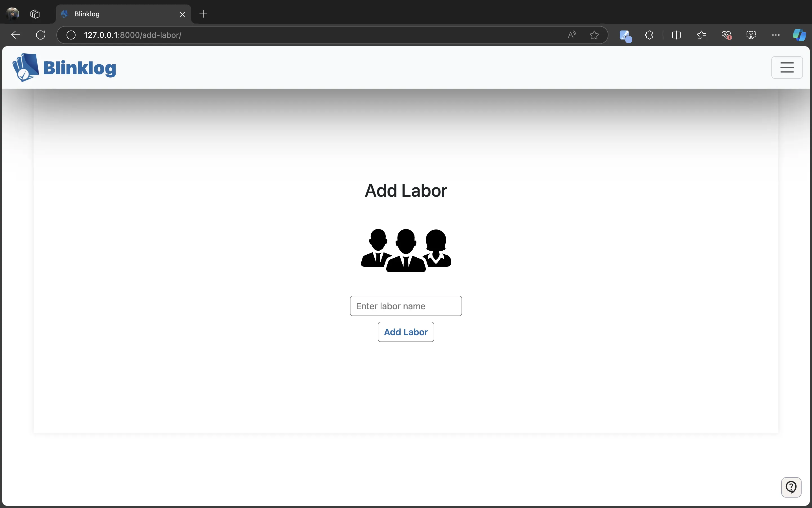The height and width of the screenshot is (508, 812).
Task: Submit with the Add Labor button
Action: (406, 332)
